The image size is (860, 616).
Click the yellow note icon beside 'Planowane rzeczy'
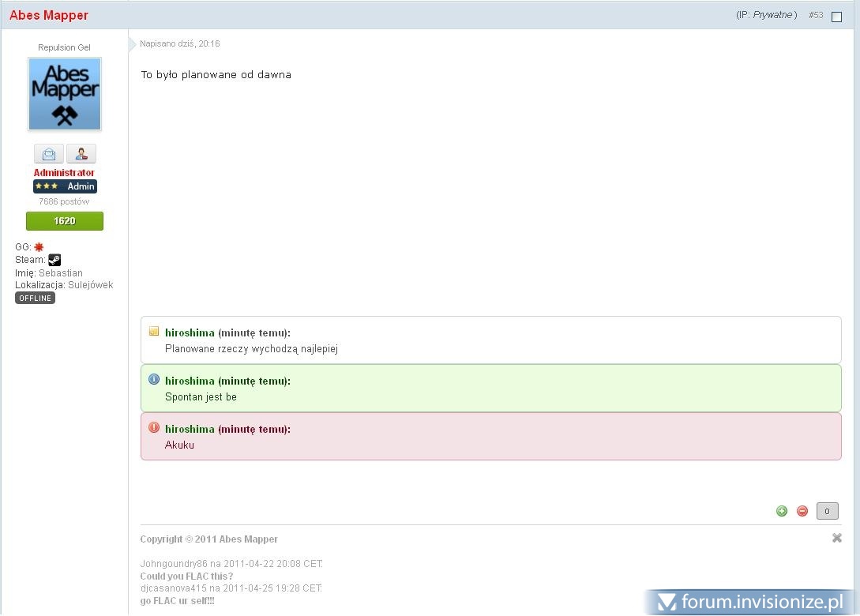[x=154, y=332]
